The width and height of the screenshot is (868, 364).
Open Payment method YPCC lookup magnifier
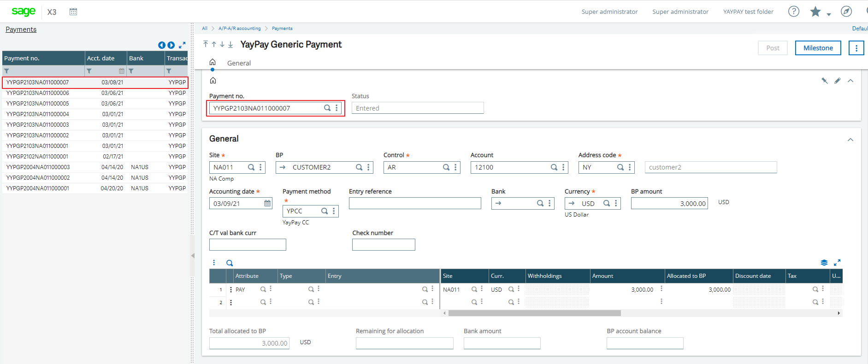[x=325, y=211]
